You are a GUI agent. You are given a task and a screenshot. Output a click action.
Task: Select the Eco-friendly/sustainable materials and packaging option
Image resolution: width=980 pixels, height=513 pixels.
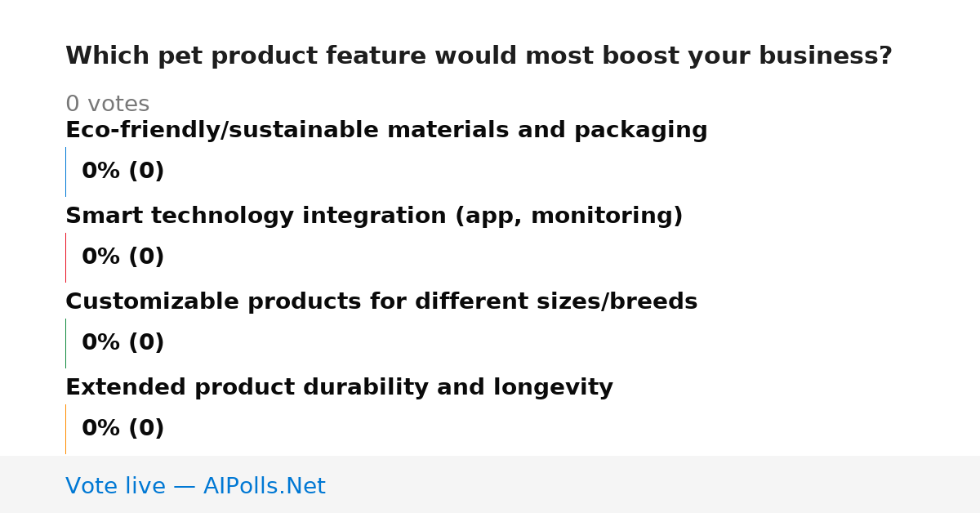(386, 131)
